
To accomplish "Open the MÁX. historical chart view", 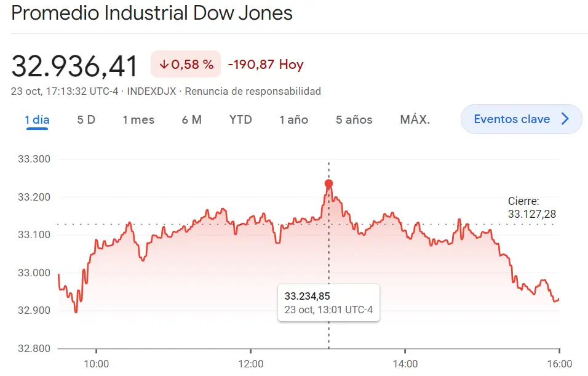I will (x=416, y=120).
